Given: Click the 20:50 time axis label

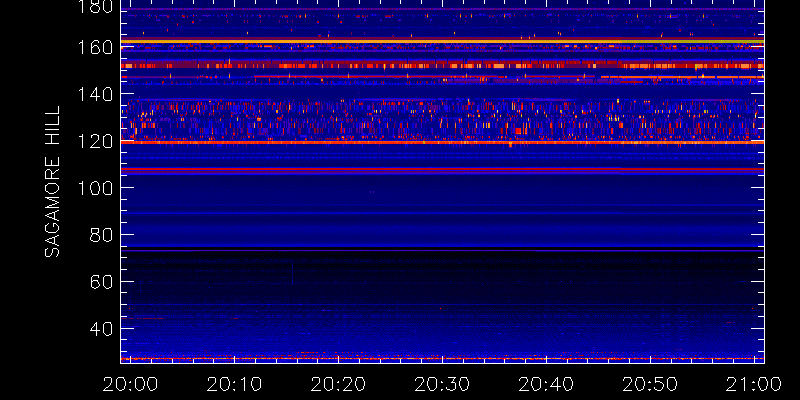Looking at the screenshot, I should [x=649, y=384].
